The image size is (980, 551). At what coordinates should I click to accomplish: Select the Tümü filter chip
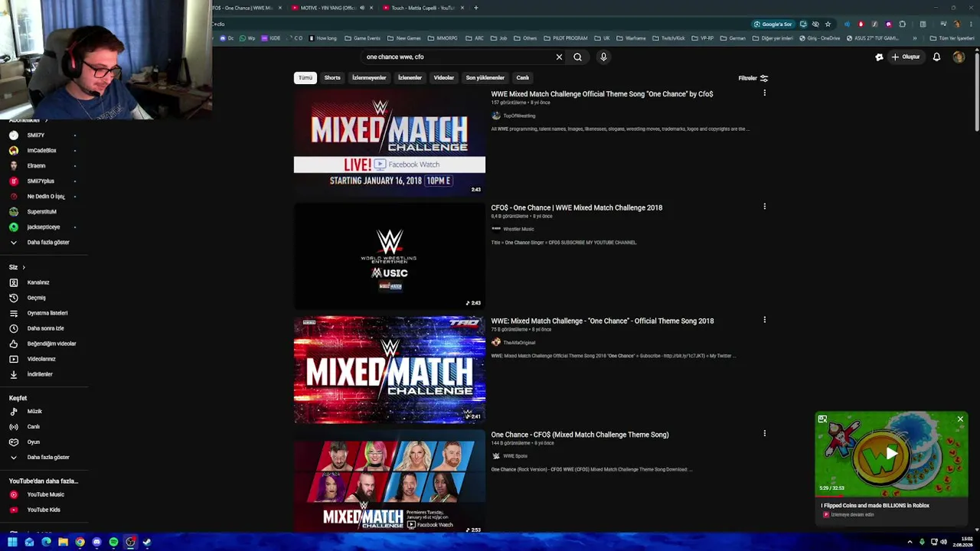click(305, 77)
